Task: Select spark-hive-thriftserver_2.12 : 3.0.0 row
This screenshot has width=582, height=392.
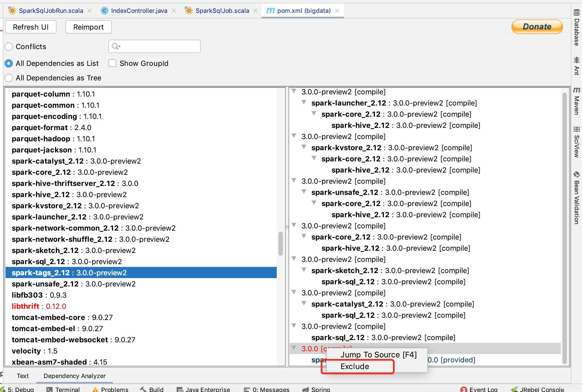Action: [141, 183]
